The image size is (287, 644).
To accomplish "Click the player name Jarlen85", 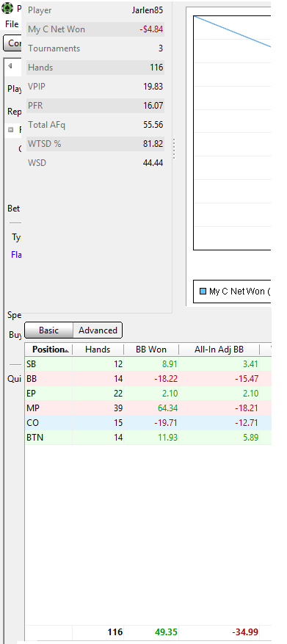I will [148, 10].
